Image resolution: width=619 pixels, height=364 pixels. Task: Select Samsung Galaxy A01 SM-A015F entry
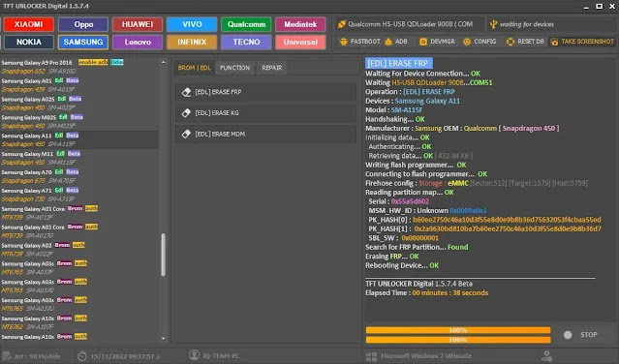point(79,85)
